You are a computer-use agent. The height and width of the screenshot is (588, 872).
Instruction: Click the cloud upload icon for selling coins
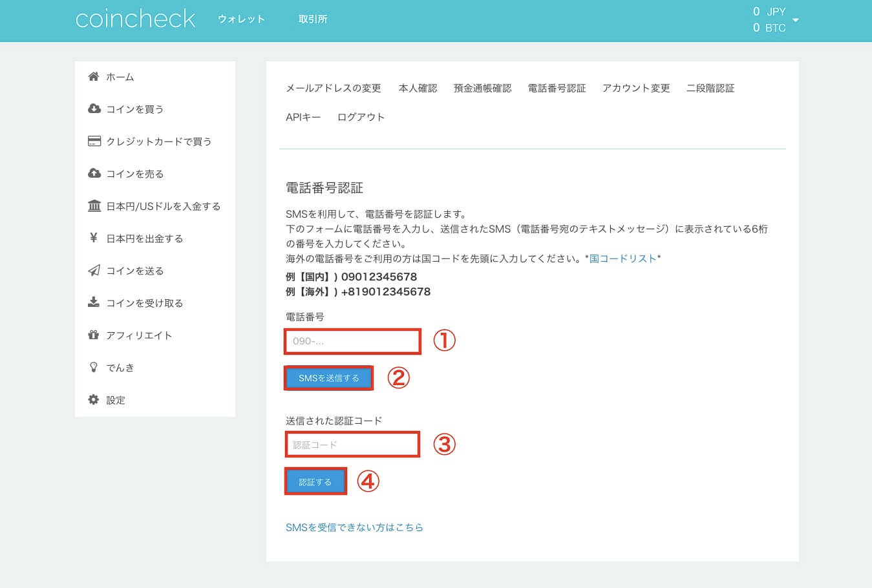click(x=94, y=173)
